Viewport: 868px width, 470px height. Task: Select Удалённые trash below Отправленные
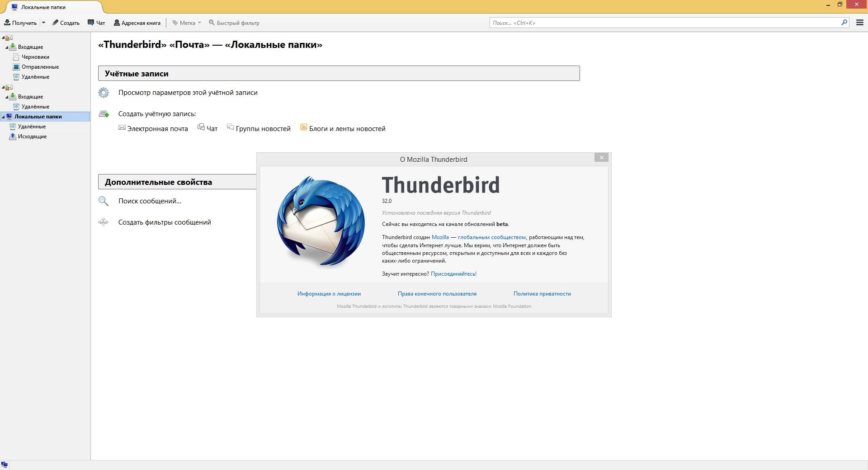coord(35,77)
